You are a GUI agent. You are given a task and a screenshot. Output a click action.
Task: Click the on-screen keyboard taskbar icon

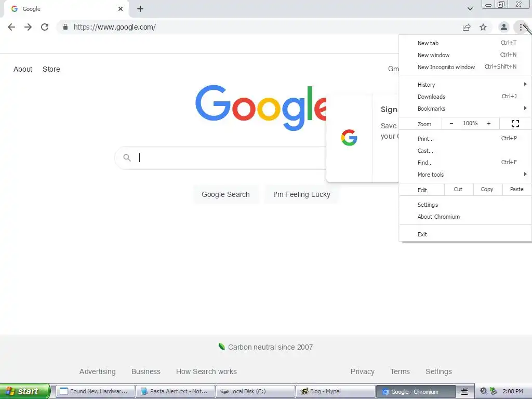464,392
